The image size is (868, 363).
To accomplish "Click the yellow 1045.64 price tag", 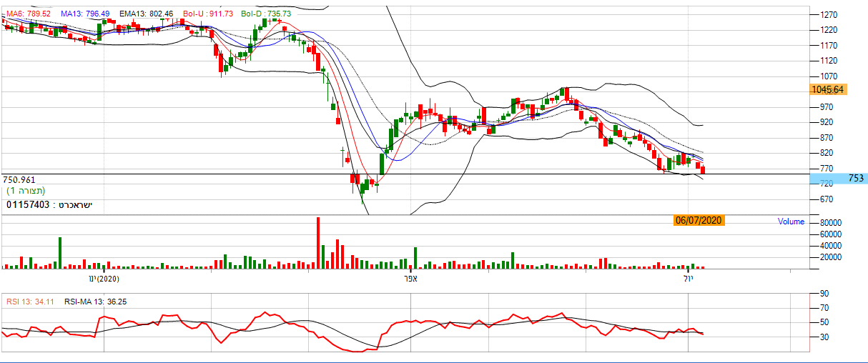I will pyautogui.click(x=828, y=89).
